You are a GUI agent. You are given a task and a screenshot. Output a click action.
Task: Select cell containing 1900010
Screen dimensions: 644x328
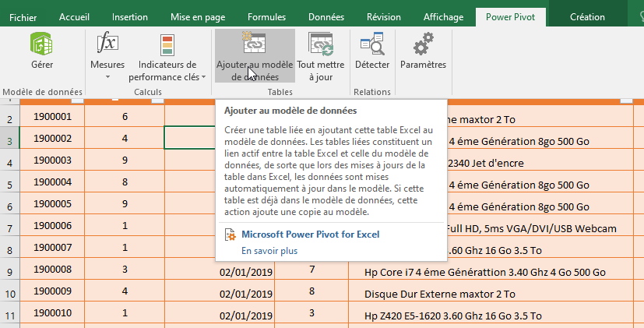52,312
